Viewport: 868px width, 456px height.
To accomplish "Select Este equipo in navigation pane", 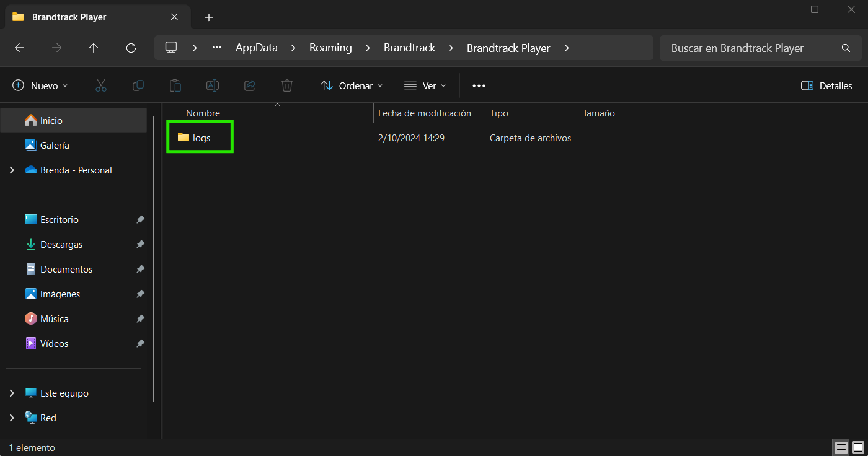I will 74,393.
